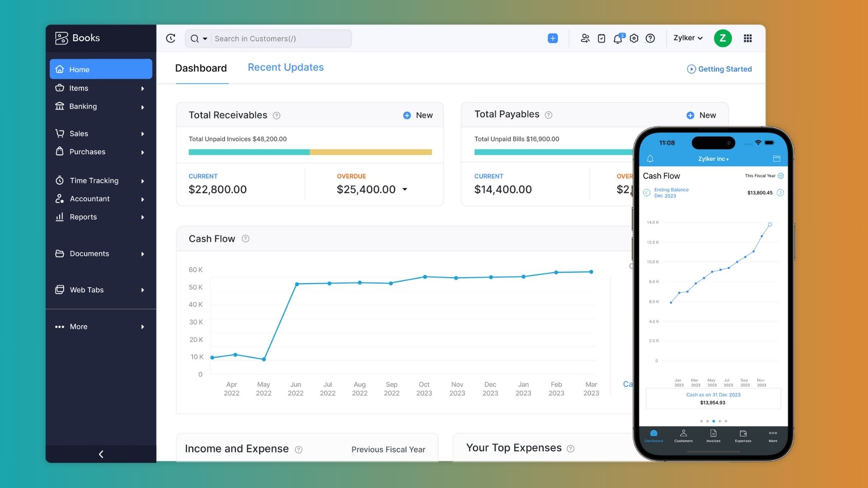Click the CURRENT $14,400.00 payables amount
This screenshot has height=488, width=868.
tap(503, 189)
